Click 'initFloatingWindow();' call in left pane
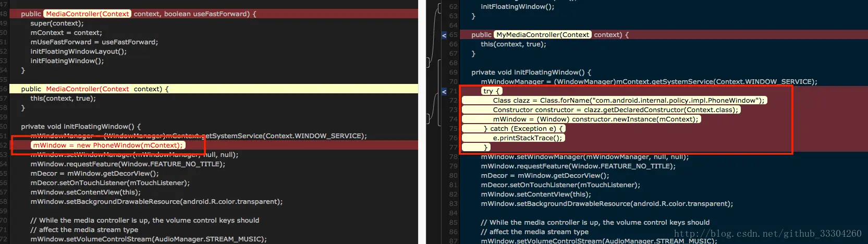 [x=67, y=61]
